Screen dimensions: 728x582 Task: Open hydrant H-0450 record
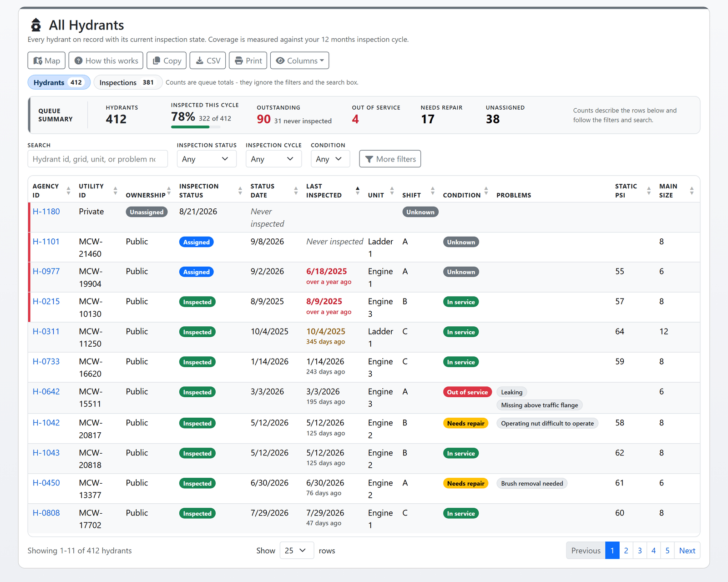46,483
